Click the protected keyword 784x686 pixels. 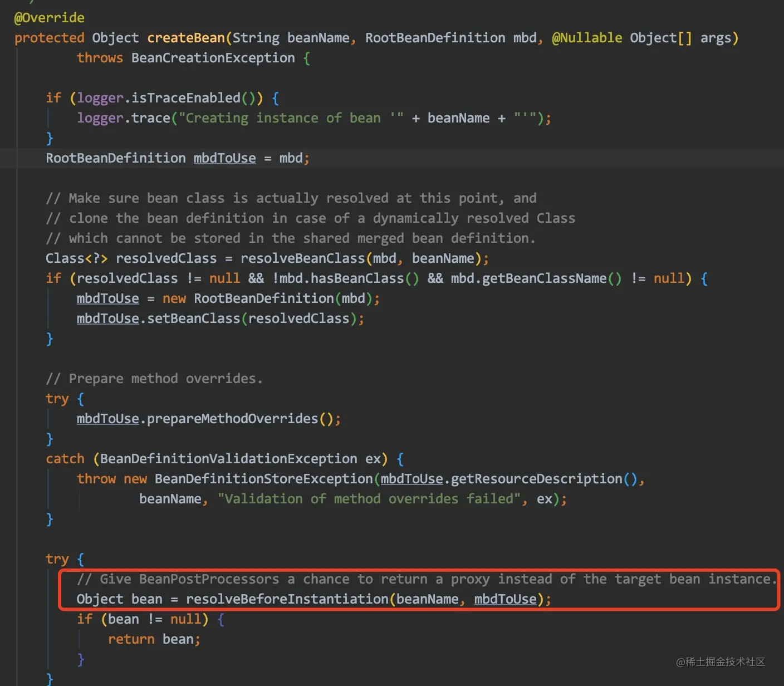click(49, 38)
